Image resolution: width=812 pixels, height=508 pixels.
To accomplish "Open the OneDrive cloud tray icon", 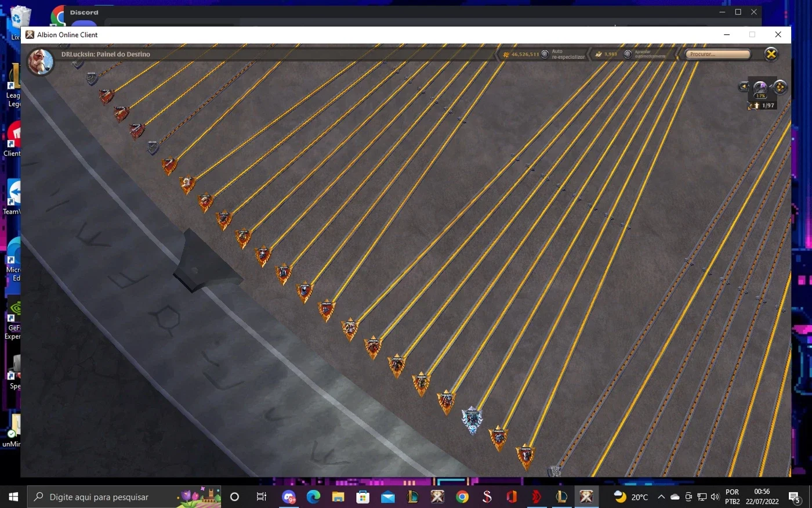I will coord(675,497).
